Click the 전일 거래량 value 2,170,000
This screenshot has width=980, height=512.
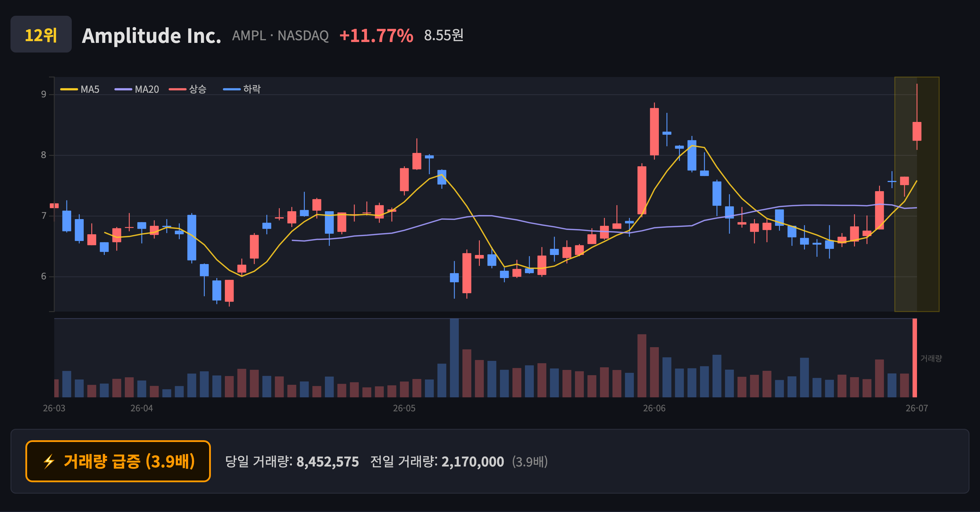pos(473,462)
